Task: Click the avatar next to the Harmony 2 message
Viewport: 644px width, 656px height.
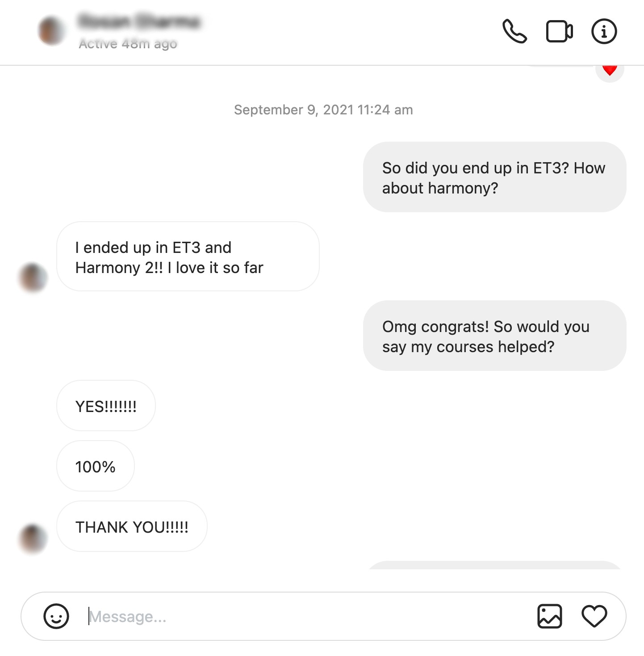Action: tap(33, 278)
